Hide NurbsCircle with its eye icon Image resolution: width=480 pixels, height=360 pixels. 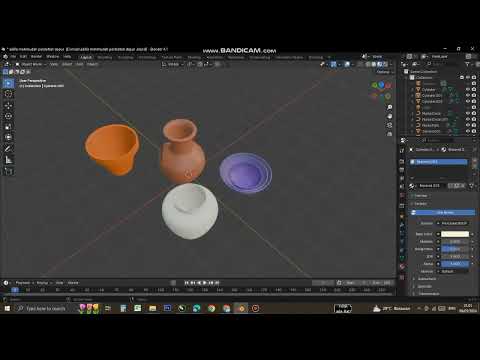click(x=468, y=113)
